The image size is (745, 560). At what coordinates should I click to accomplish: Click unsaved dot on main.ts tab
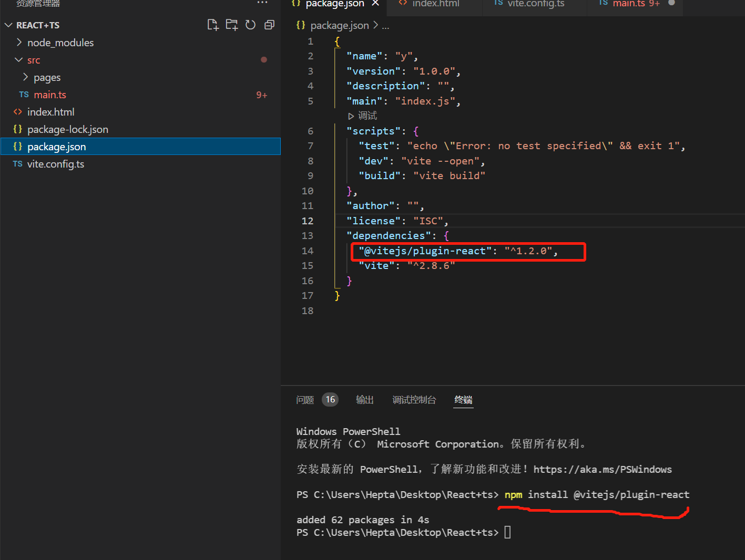pyautogui.click(x=671, y=3)
